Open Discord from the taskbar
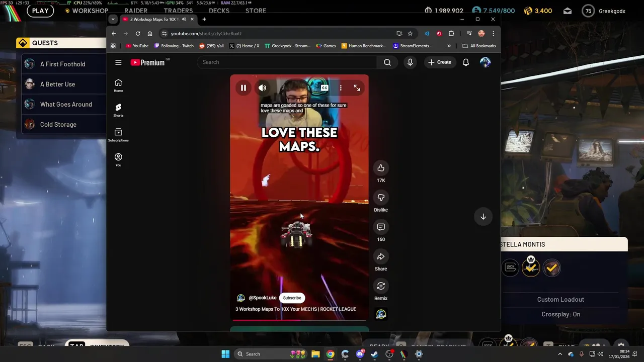 [360, 354]
